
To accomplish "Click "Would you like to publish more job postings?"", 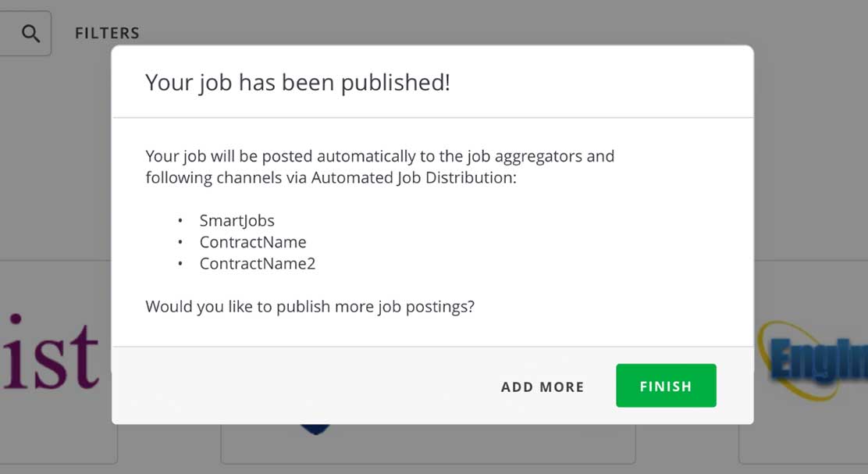I will [310, 306].
